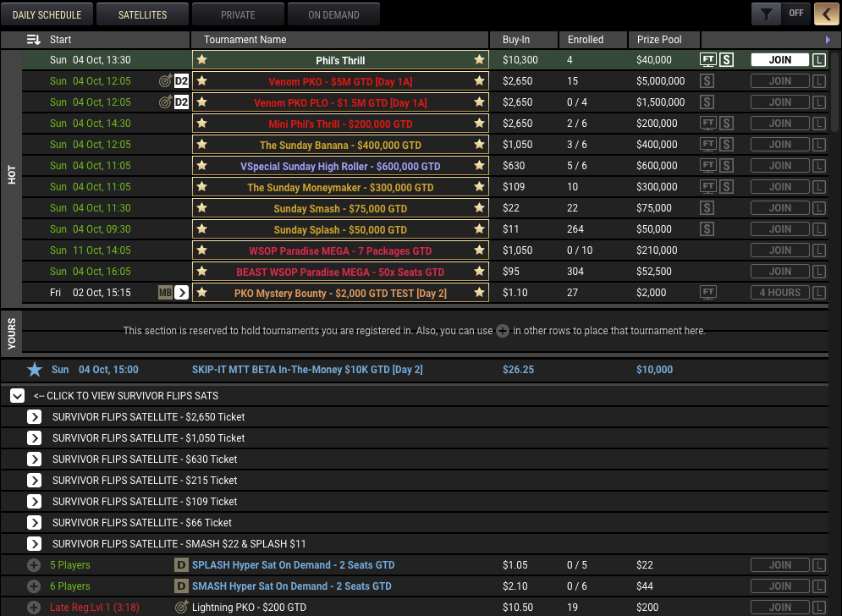
Task: Click left star on Phil's Thrill row
Action: pyautogui.click(x=202, y=59)
